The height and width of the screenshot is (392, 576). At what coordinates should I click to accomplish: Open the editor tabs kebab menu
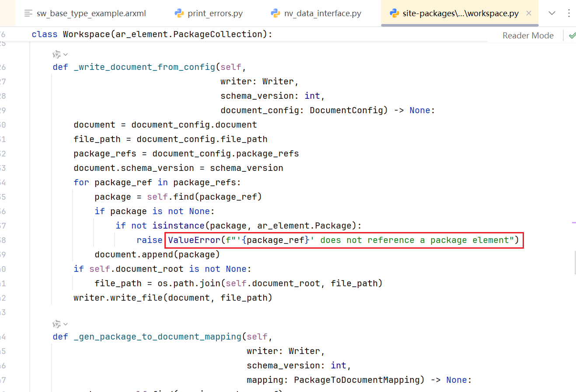tap(569, 13)
